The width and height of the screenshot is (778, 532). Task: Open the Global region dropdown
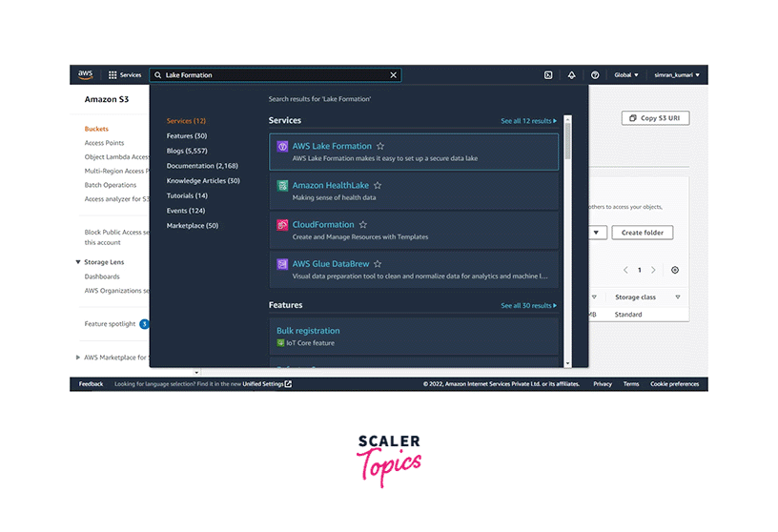coord(625,74)
